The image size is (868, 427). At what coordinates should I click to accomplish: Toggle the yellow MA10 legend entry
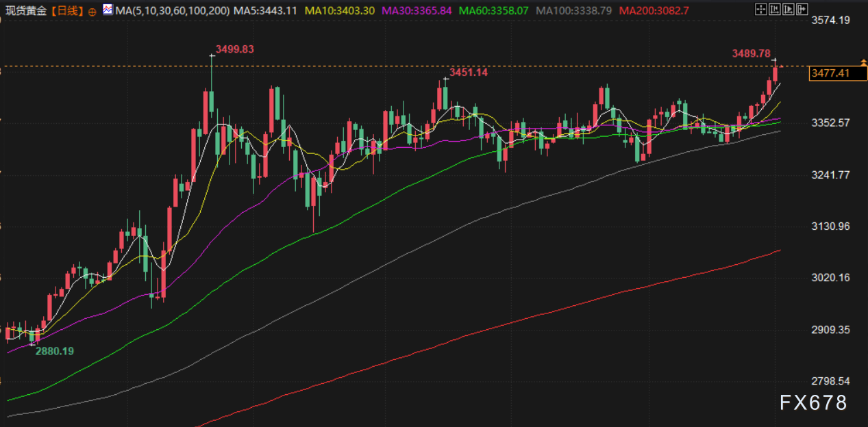click(x=340, y=11)
